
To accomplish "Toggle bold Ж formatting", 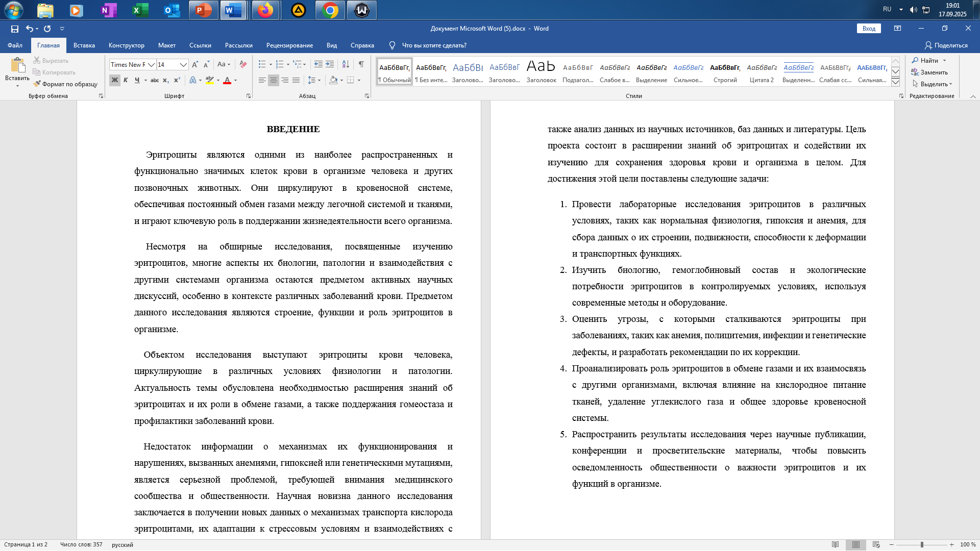I will [x=114, y=80].
